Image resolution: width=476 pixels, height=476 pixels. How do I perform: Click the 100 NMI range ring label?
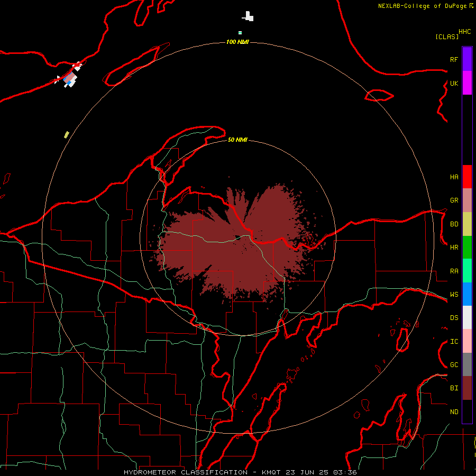click(x=237, y=42)
